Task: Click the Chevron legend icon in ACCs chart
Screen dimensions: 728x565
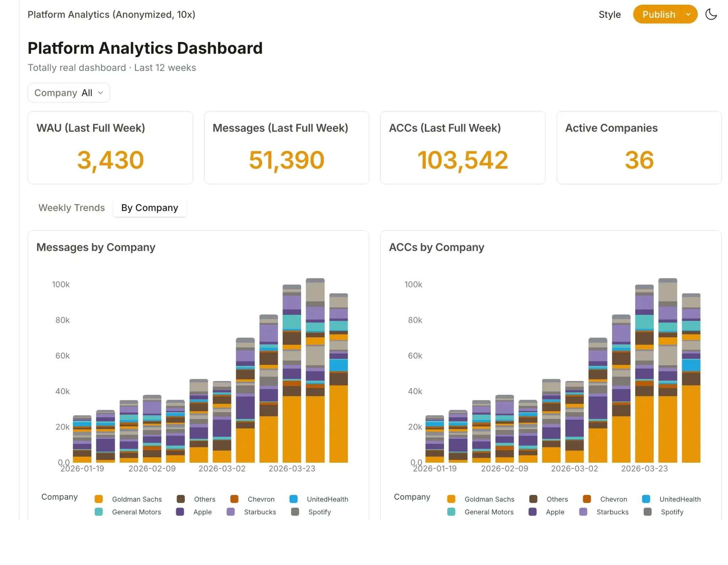Action: pos(587,499)
